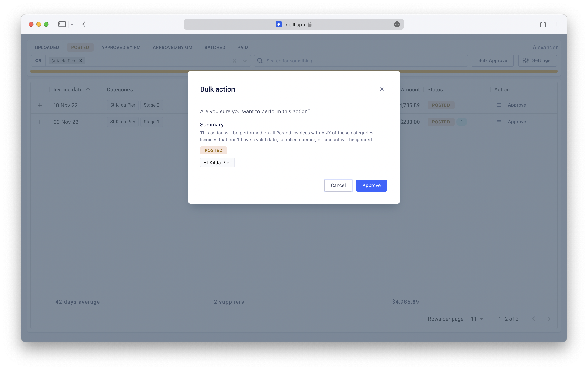Open Rows per page dropdown

click(x=477, y=319)
